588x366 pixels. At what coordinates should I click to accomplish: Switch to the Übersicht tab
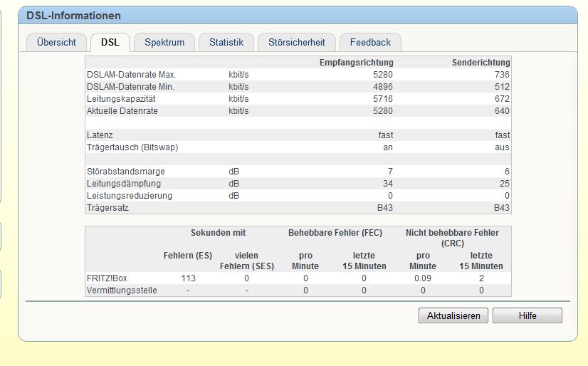tap(56, 43)
